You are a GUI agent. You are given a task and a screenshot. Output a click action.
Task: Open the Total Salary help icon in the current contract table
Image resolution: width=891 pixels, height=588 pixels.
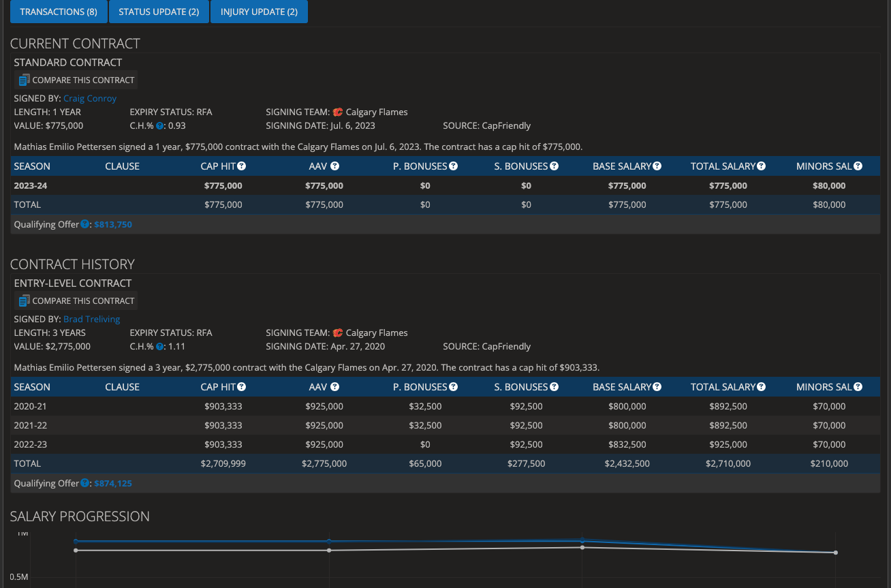[761, 166]
